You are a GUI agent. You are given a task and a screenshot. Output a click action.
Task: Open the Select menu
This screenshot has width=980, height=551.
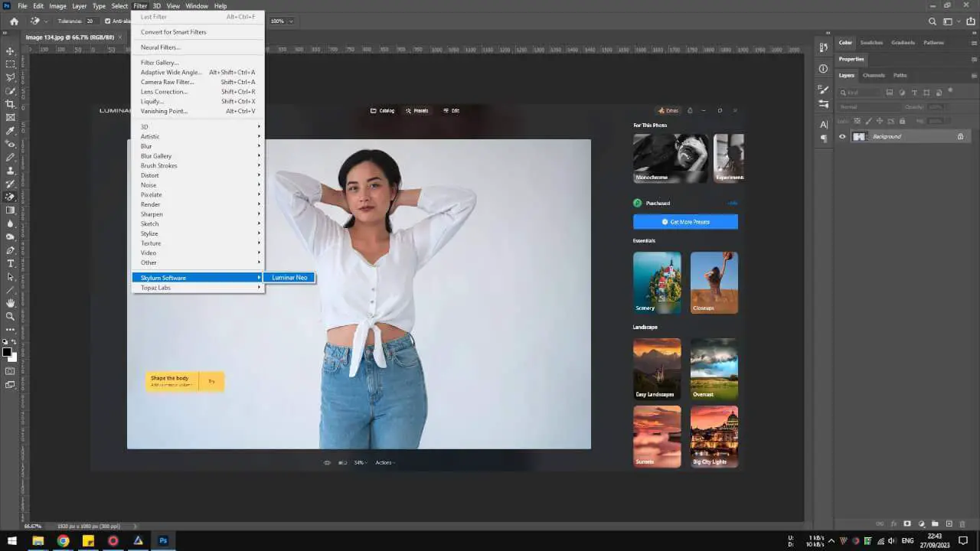click(x=119, y=5)
